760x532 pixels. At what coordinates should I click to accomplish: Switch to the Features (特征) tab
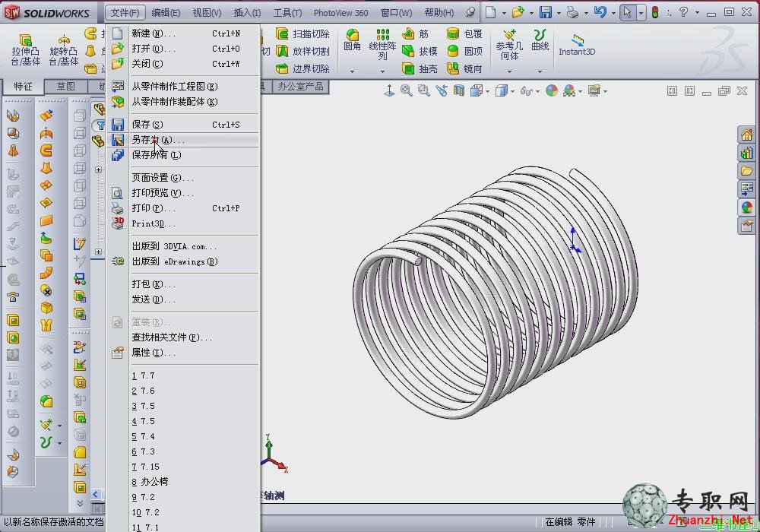tap(23, 86)
